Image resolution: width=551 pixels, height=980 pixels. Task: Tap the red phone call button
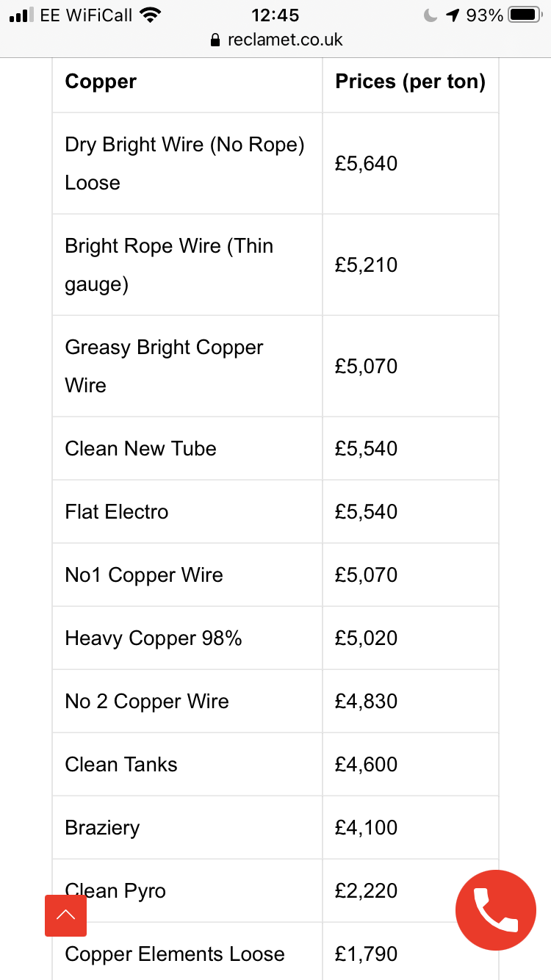496,909
